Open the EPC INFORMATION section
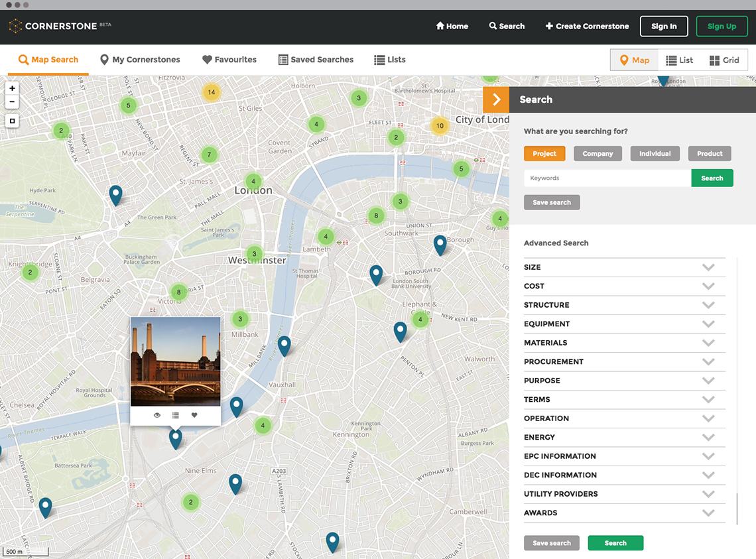The width and height of the screenshot is (756, 559). [708, 456]
